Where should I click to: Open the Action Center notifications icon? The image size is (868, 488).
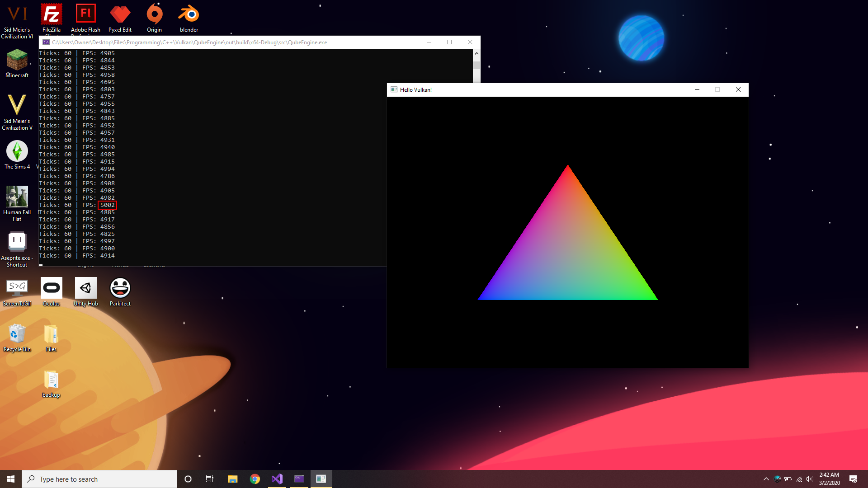(x=853, y=479)
